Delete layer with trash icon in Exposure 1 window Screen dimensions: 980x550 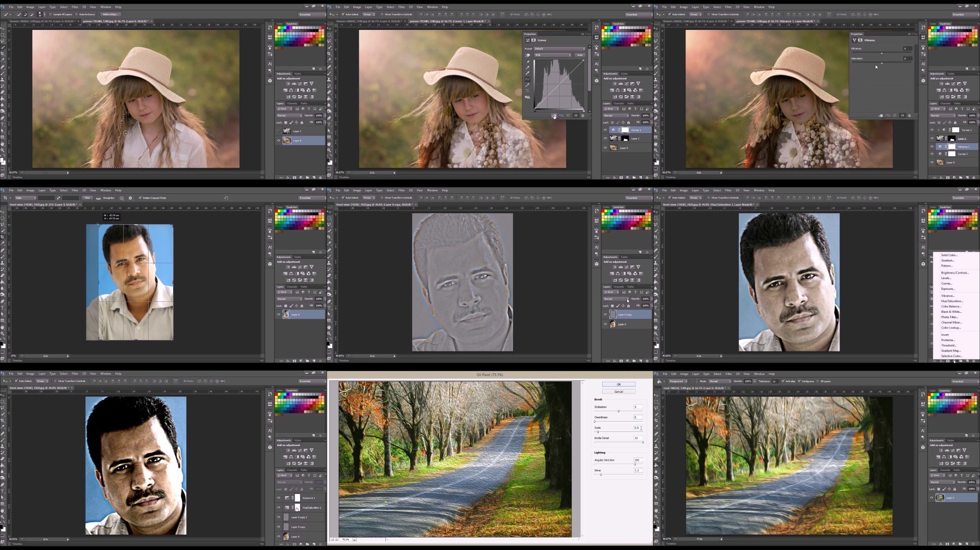pos(320,544)
